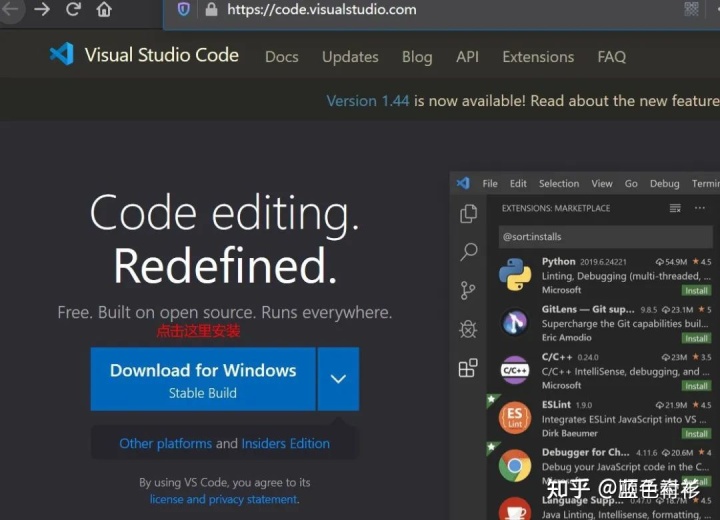720x520 pixels.
Task: Click the @sort:installs search box
Action: 605,237
